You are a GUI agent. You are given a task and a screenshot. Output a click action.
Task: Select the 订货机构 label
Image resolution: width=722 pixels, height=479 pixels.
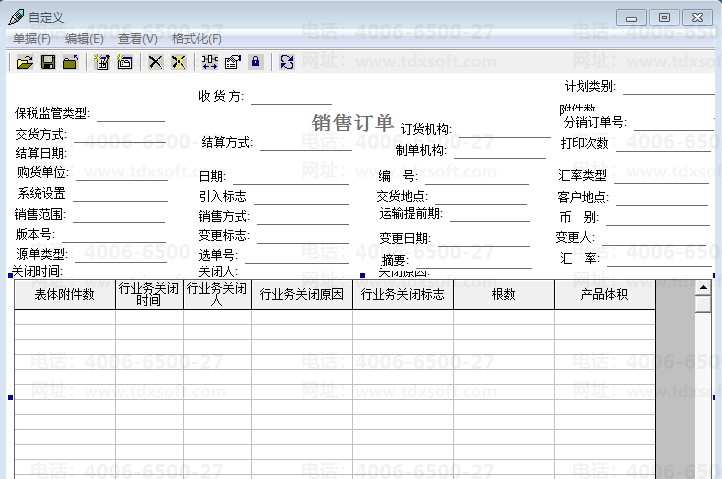coord(426,129)
